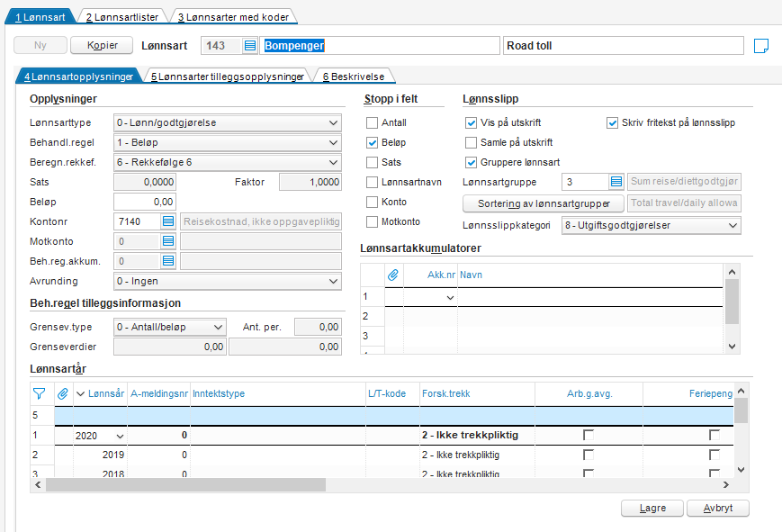Click Lønnsartår table scroll down arrow
782x532 pixels.
pyautogui.click(x=742, y=470)
